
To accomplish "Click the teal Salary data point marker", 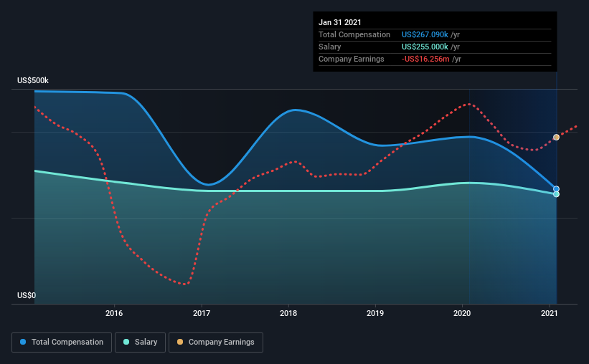I will tap(556, 194).
